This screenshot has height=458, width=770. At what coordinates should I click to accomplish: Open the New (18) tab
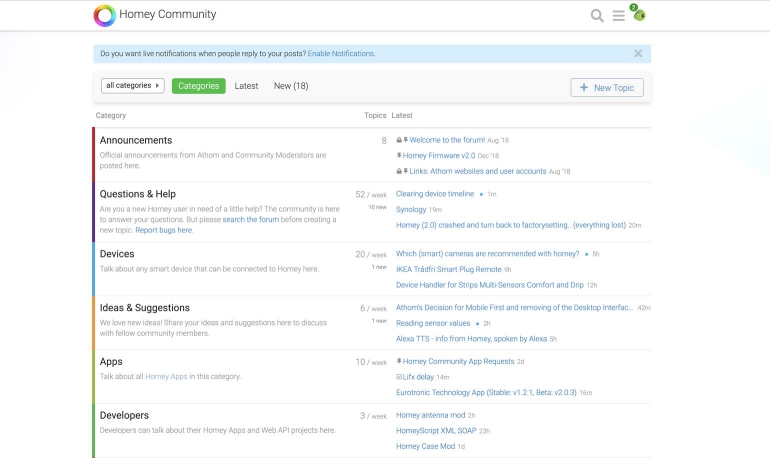coord(291,86)
